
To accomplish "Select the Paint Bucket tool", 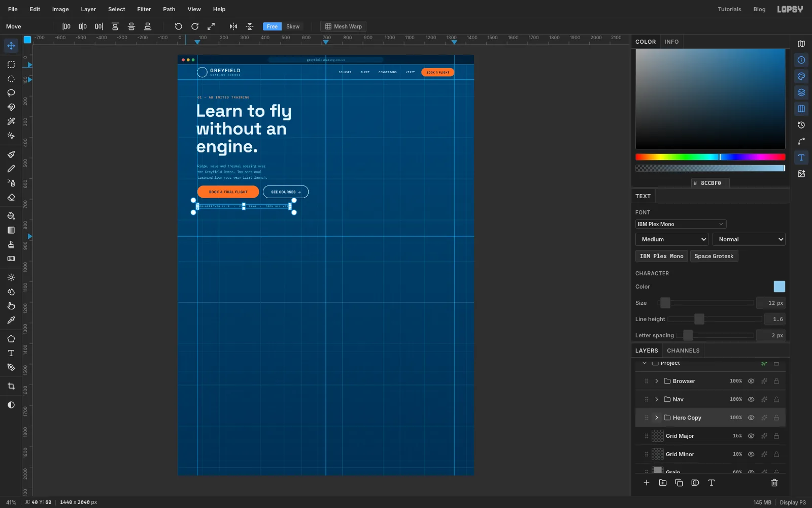I will pos(11,216).
